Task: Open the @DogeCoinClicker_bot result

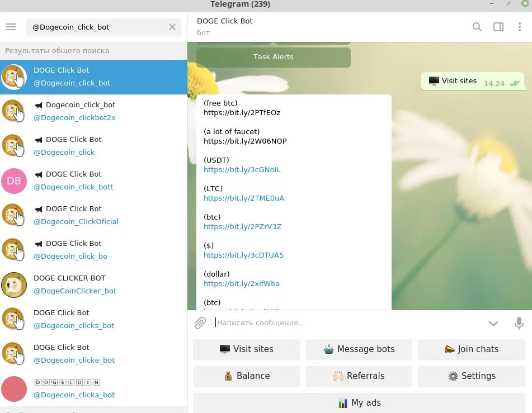Action: 93,284
